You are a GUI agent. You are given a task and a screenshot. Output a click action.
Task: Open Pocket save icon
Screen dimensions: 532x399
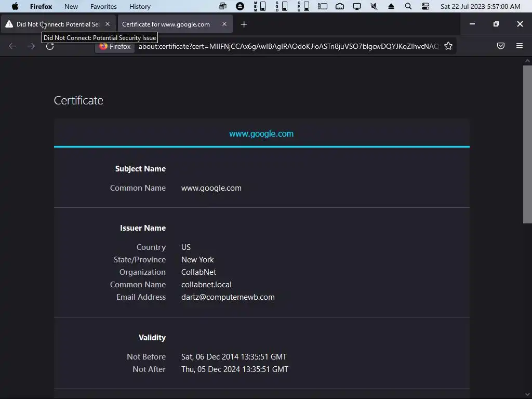click(501, 46)
